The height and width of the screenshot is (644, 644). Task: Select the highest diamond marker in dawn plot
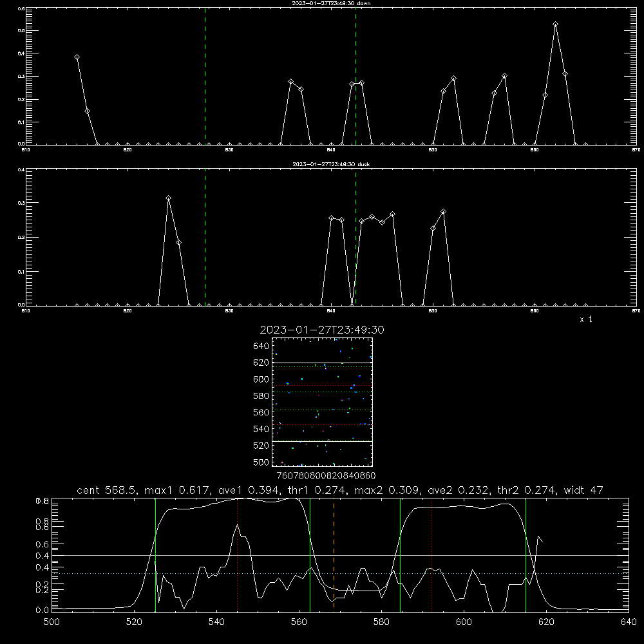[555, 24]
